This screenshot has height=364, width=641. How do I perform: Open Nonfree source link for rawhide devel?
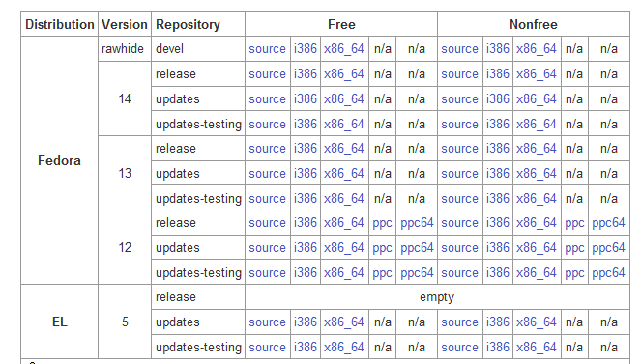point(459,49)
